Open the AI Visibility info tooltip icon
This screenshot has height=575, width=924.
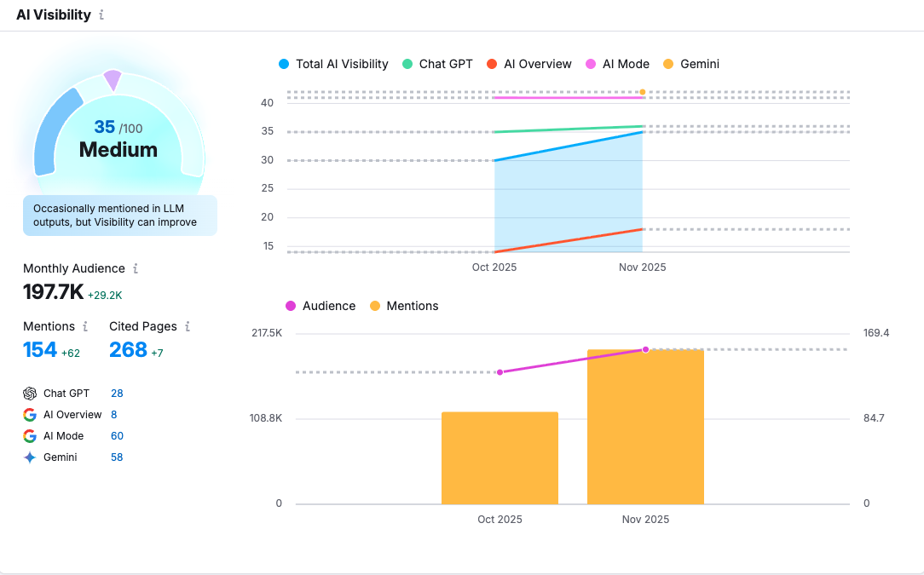102,14
